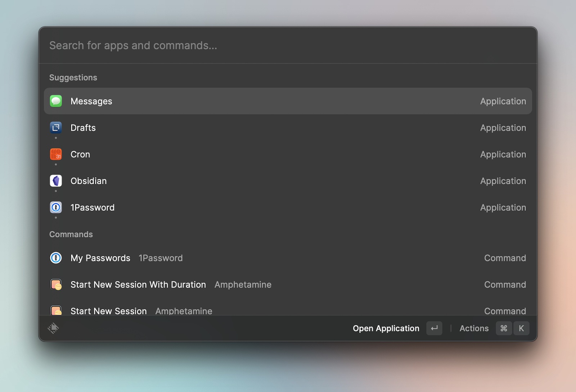576x392 pixels.
Task: Click the Amphetamine subtitle of duration command
Action: coord(243,285)
